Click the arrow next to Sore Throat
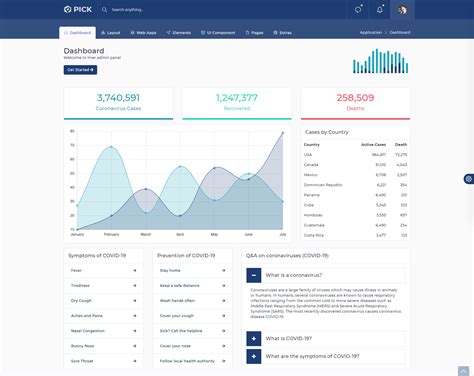Image resolution: width=474 pixels, height=376 pixels. pos(135,361)
